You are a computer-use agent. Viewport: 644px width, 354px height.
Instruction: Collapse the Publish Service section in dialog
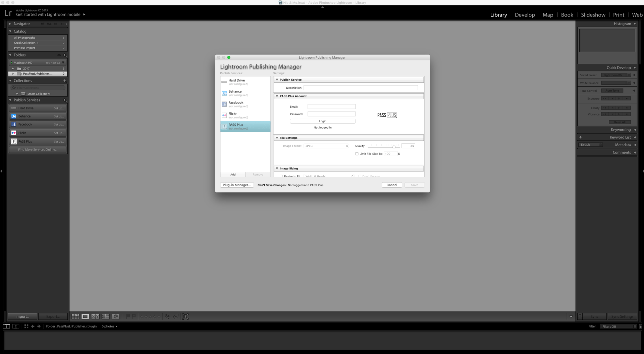click(277, 80)
